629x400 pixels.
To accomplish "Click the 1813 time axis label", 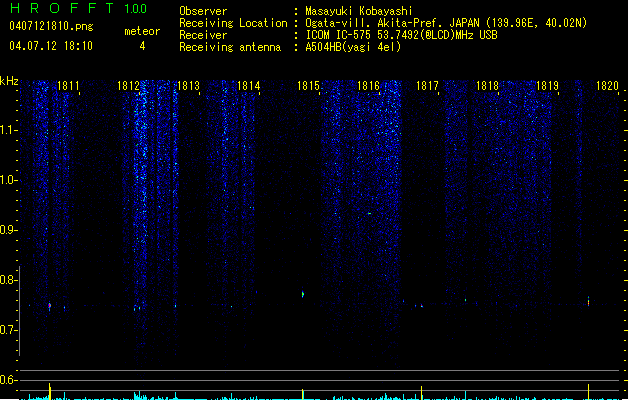I will [x=188, y=86].
